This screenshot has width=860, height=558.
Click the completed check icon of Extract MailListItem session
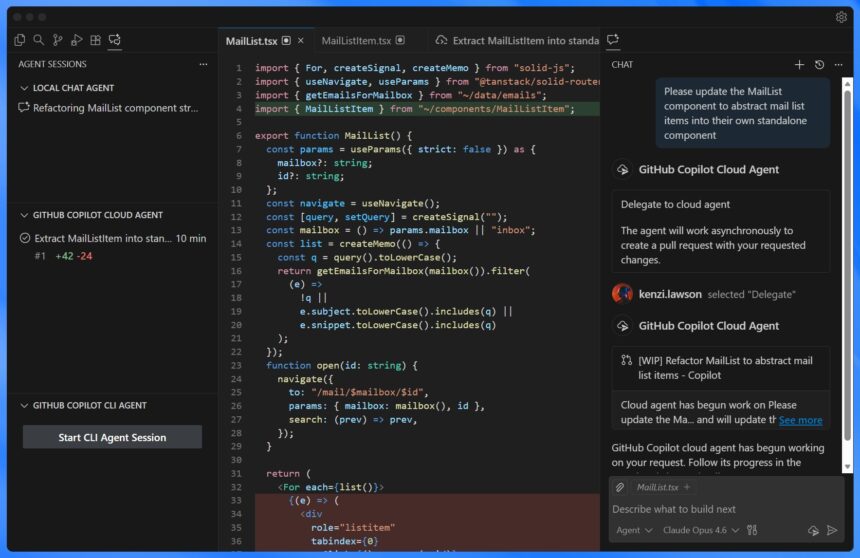coord(25,238)
